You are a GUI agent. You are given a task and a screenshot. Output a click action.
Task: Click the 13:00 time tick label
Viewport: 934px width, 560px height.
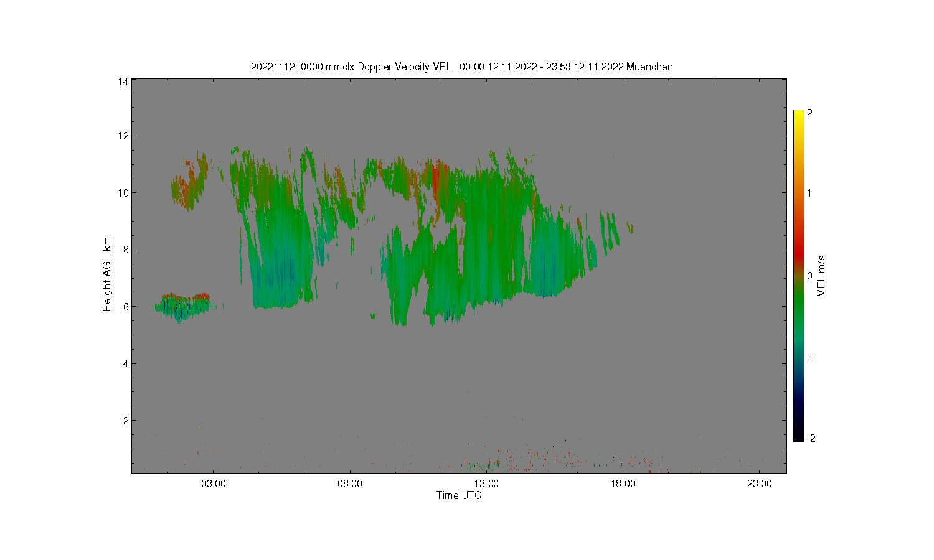(x=486, y=484)
